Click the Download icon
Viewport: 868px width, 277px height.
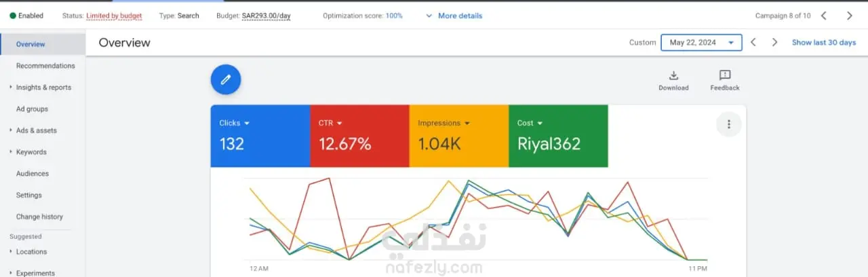point(673,75)
